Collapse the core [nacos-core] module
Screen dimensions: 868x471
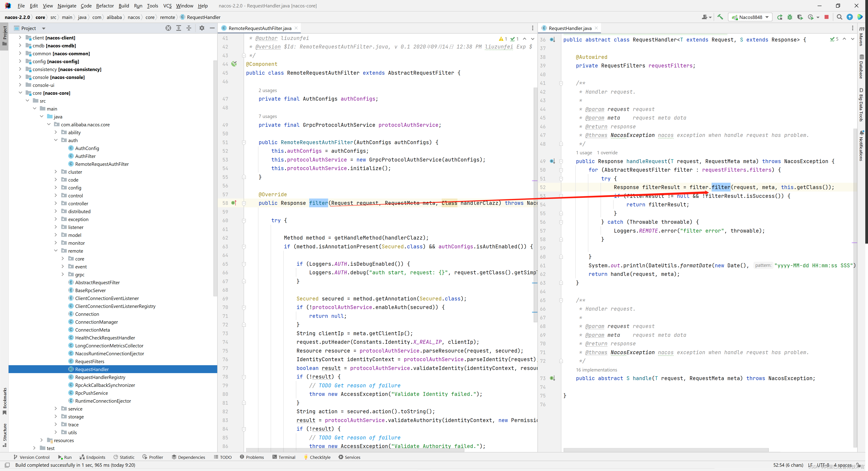(20, 93)
